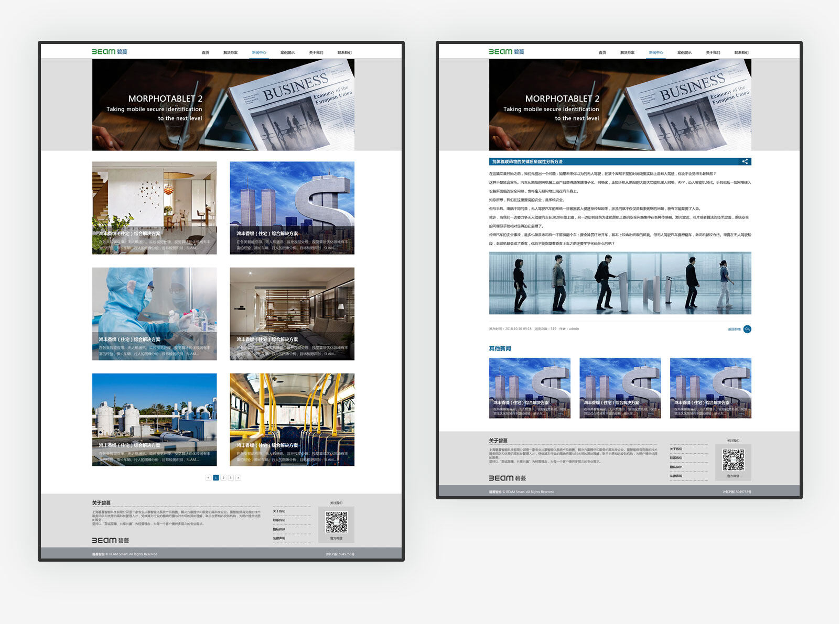This screenshot has width=840, height=624.
Task: Click the QR code in article page footer
Action: [733, 460]
